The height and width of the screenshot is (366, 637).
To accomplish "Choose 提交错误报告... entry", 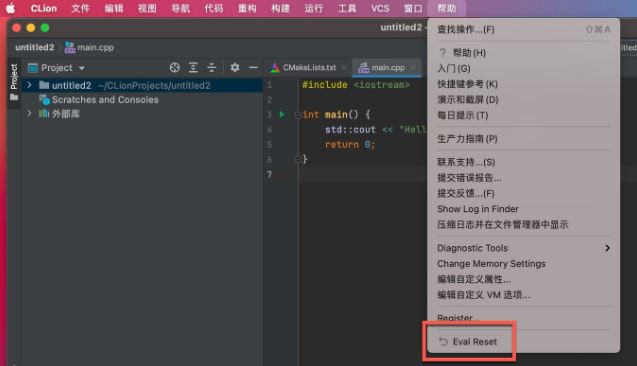I will point(523,178).
